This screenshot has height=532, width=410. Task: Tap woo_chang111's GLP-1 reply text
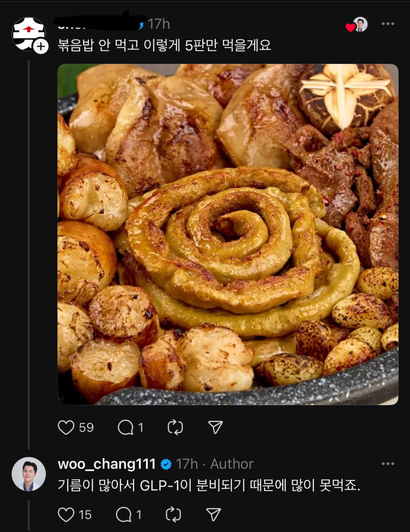[x=209, y=486]
